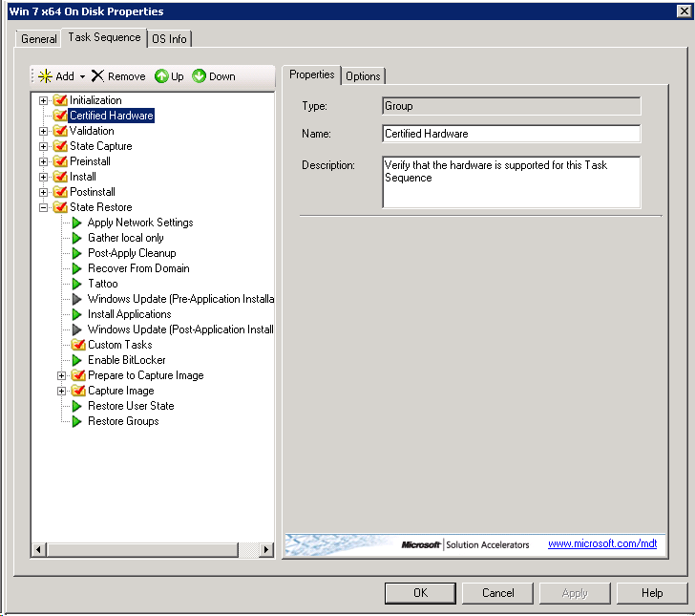Click the Add starburst icon
Screen dimensions: 695x616
[x=45, y=76]
